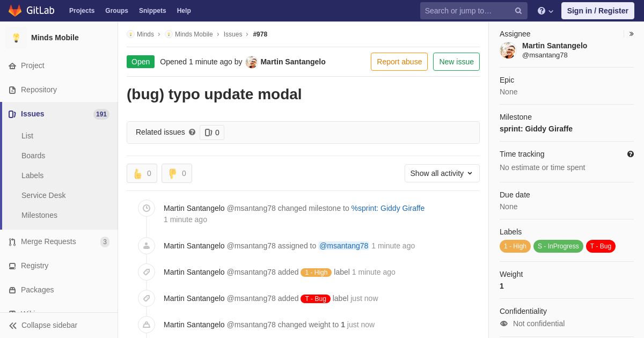
Task: Click Sign in / Register button
Action: tap(598, 11)
